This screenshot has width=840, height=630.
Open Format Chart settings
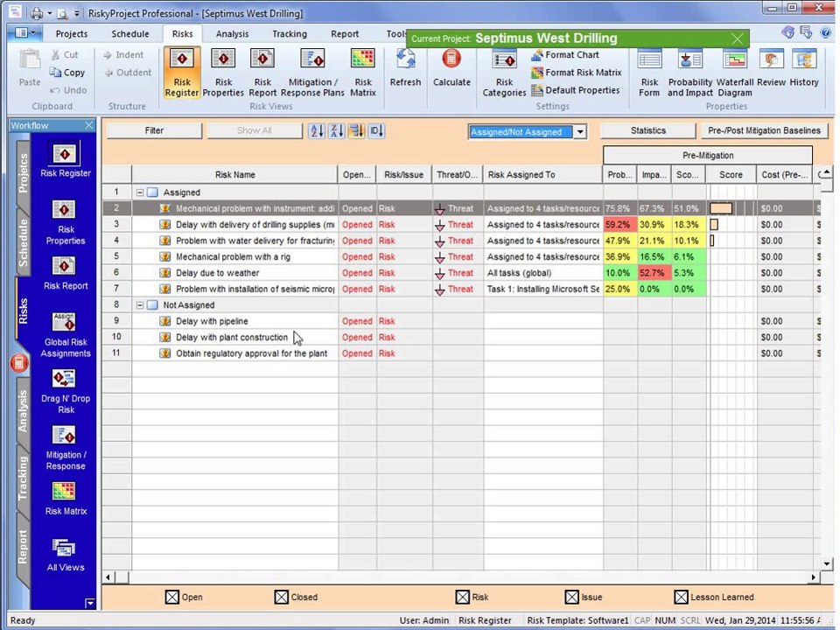tap(566, 54)
